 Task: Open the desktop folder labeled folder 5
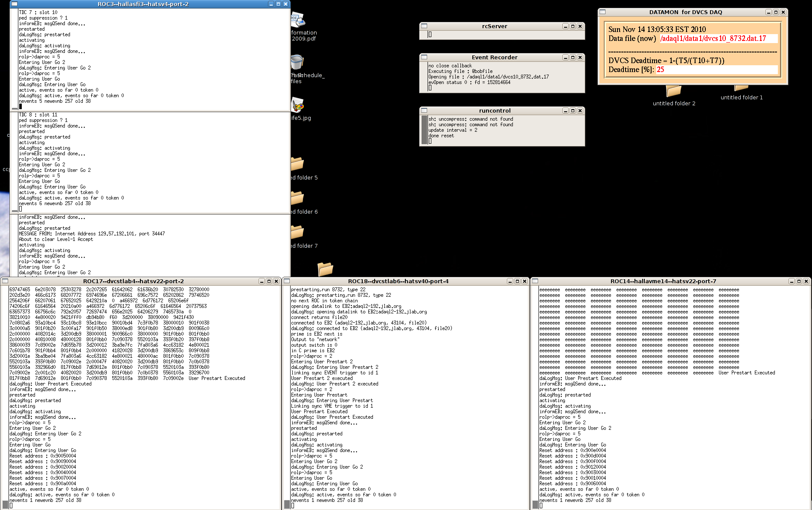[x=297, y=164]
